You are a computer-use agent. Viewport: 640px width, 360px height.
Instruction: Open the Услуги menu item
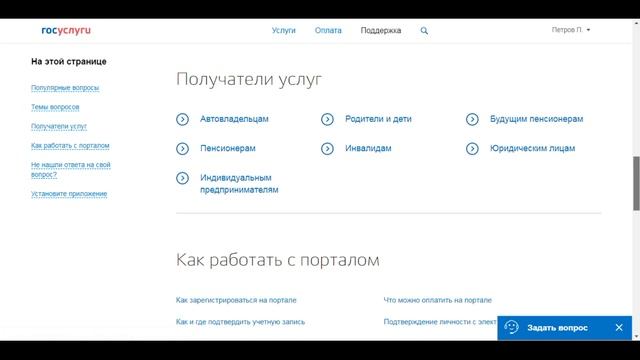(x=284, y=30)
